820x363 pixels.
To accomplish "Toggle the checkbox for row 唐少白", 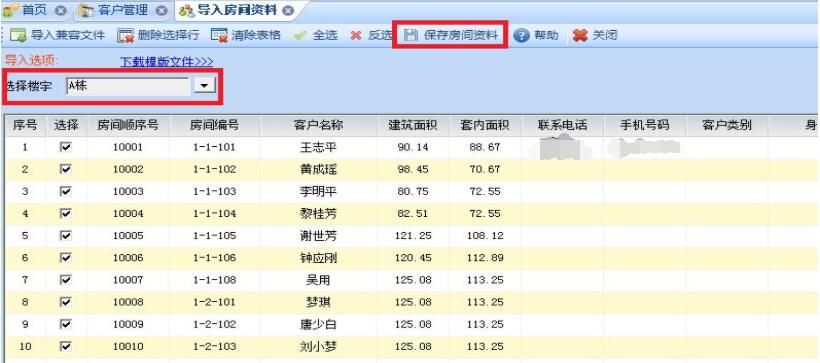I will 66,324.
